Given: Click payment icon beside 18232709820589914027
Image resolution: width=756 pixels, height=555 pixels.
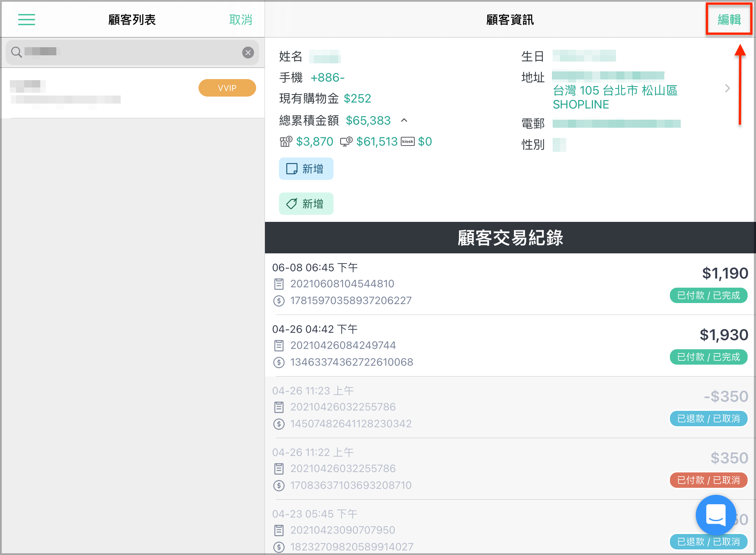Looking at the screenshot, I should [x=279, y=547].
